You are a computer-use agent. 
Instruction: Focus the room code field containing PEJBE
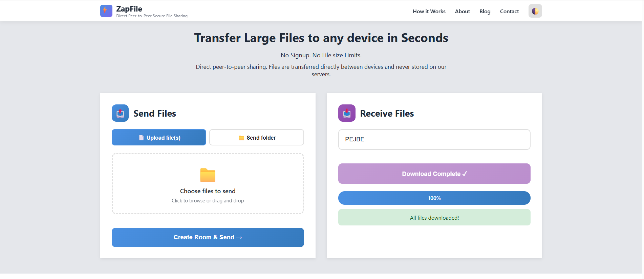pos(434,139)
